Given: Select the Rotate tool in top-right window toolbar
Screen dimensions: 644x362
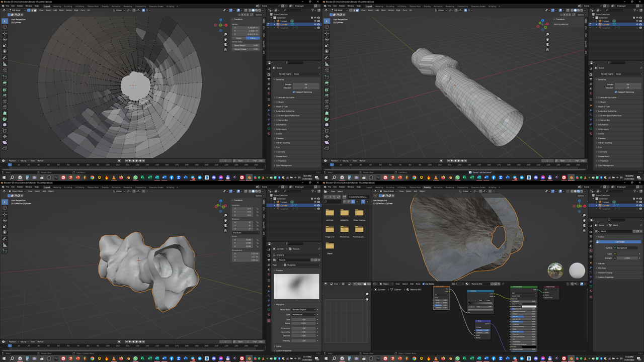Looking at the screenshot, I should tap(327, 39).
